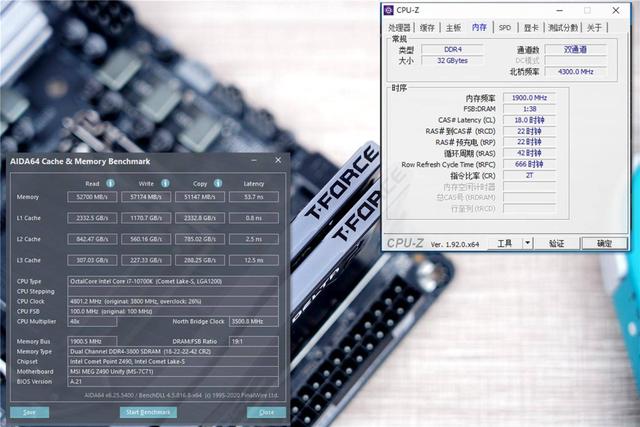Click the L1 Cache Write value 1170.7 GB/s

(x=146, y=218)
